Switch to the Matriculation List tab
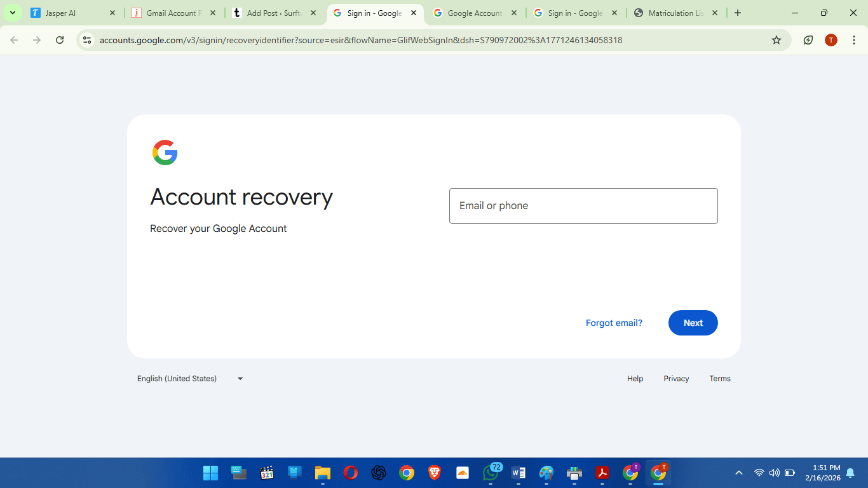The height and width of the screenshot is (488, 868). click(675, 13)
